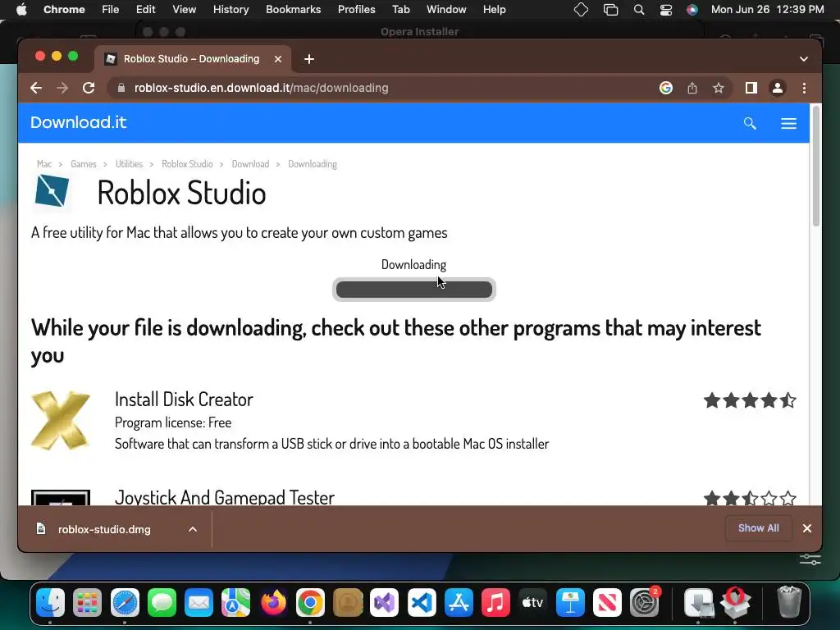Viewport: 840px width, 630px height.
Task: Click the Download.it search icon
Action: click(750, 124)
